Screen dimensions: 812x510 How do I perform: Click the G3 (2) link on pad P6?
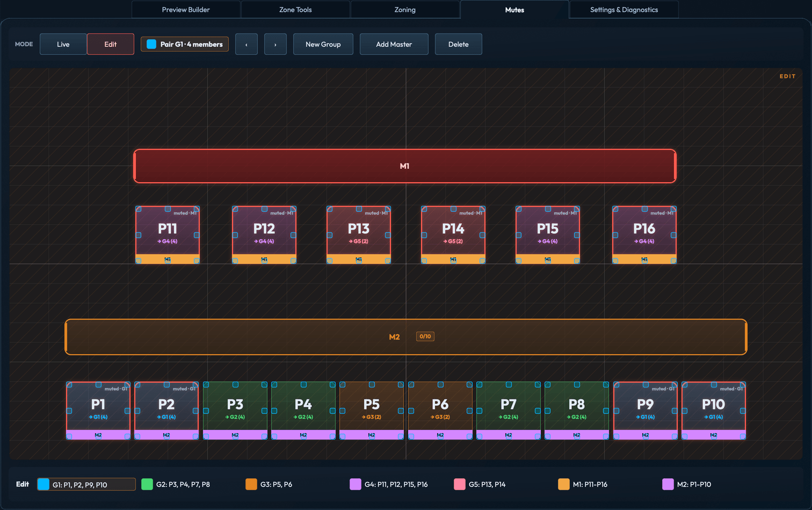pyautogui.click(x=440, y=417)
